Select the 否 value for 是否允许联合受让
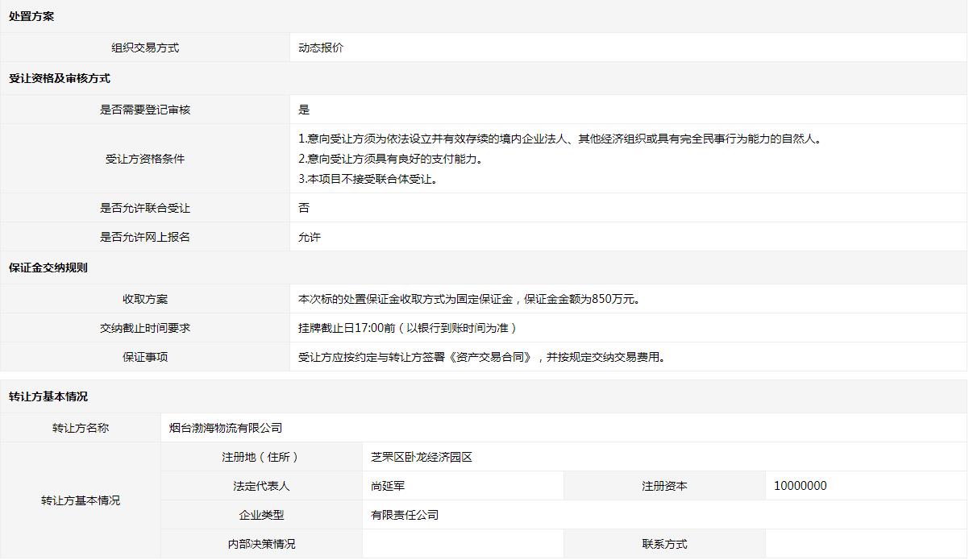 click(304, 208)
